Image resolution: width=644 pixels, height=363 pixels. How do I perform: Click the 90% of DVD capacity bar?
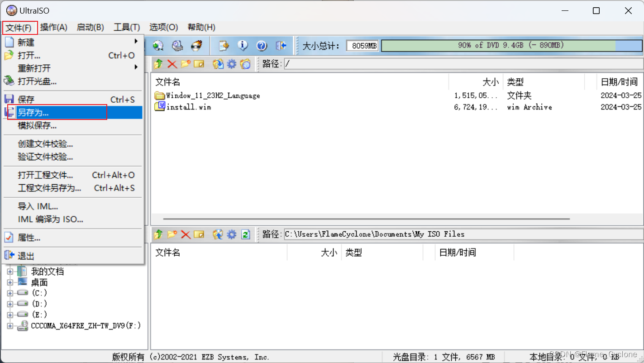coord(511,46)
